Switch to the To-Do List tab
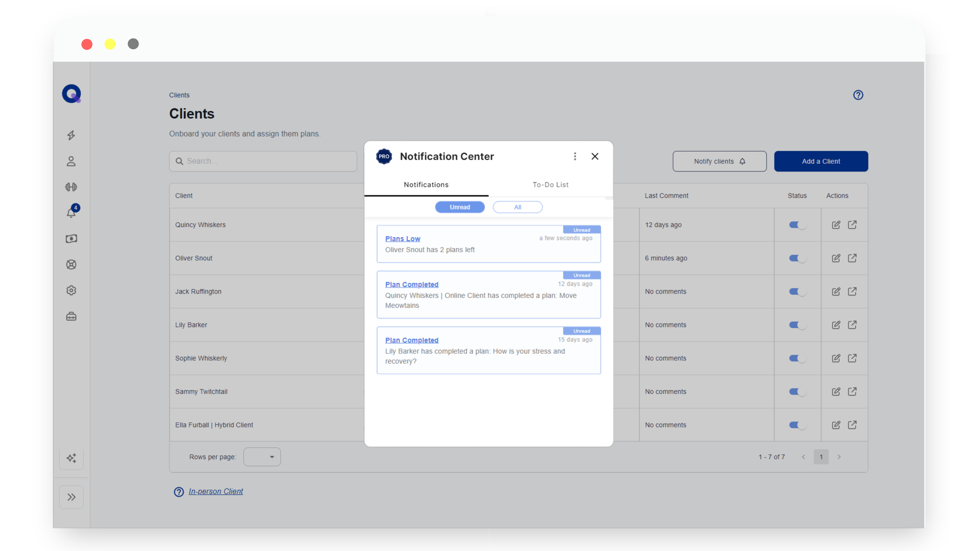980x551 pixels. 550,184
